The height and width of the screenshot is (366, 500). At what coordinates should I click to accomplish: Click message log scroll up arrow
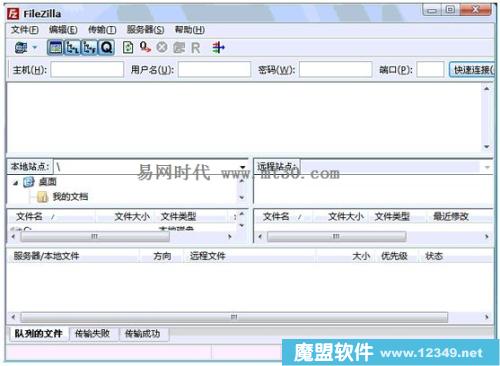tap(487, 89)
